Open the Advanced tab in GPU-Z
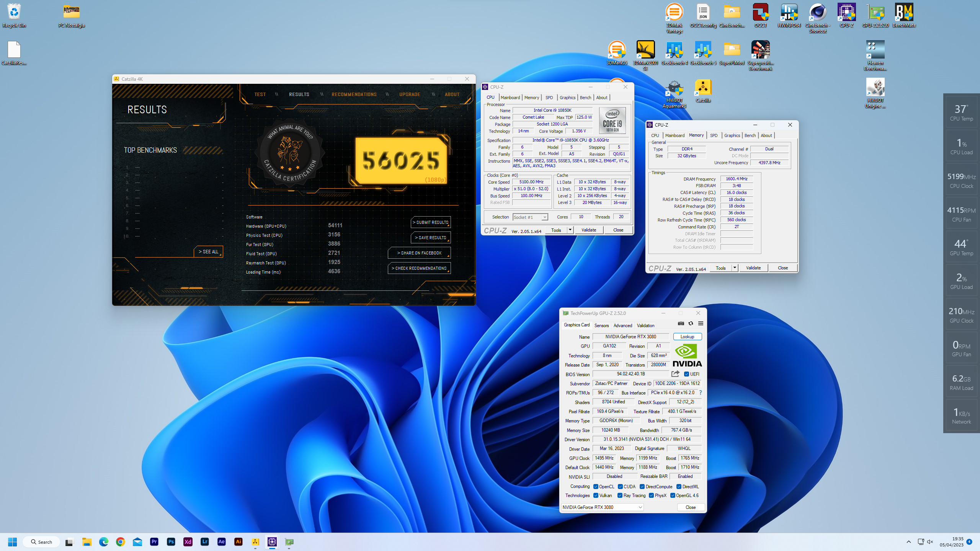980x551 pixels. (623, 326)
